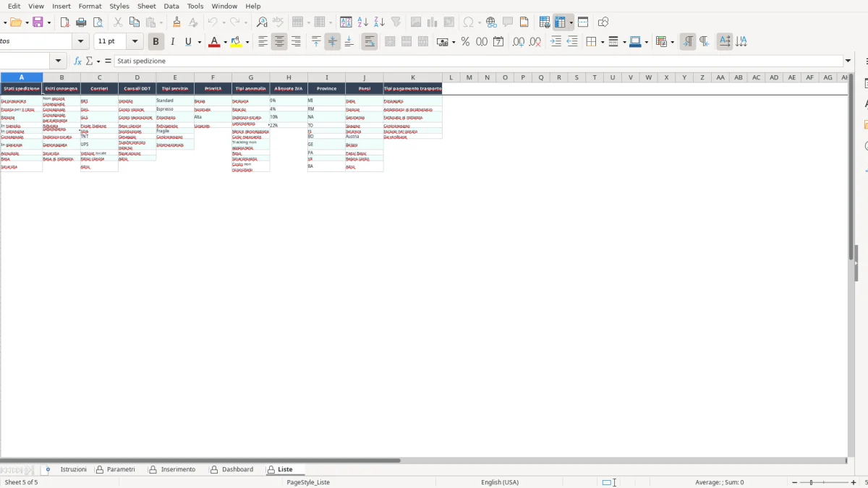Screen dimensions: 868x488
Task: Toggle left-to-right text direction
Action: tap(687, 42)
